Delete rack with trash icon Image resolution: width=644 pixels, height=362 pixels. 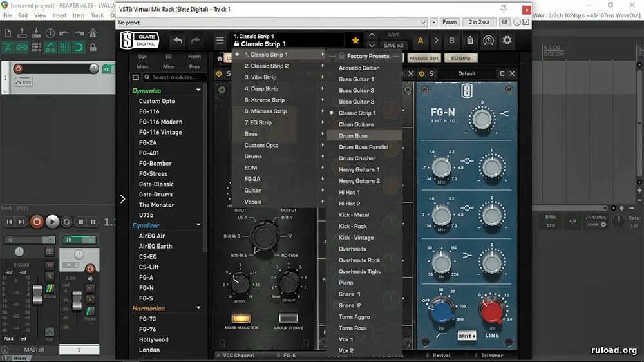click(x=470, y=41)
